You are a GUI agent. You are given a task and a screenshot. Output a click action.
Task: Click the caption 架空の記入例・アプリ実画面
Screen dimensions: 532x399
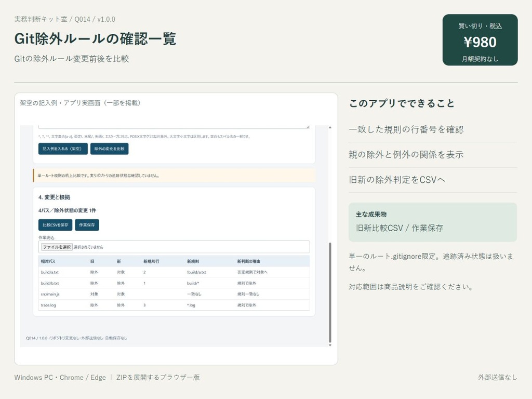(x=80, y=103)
